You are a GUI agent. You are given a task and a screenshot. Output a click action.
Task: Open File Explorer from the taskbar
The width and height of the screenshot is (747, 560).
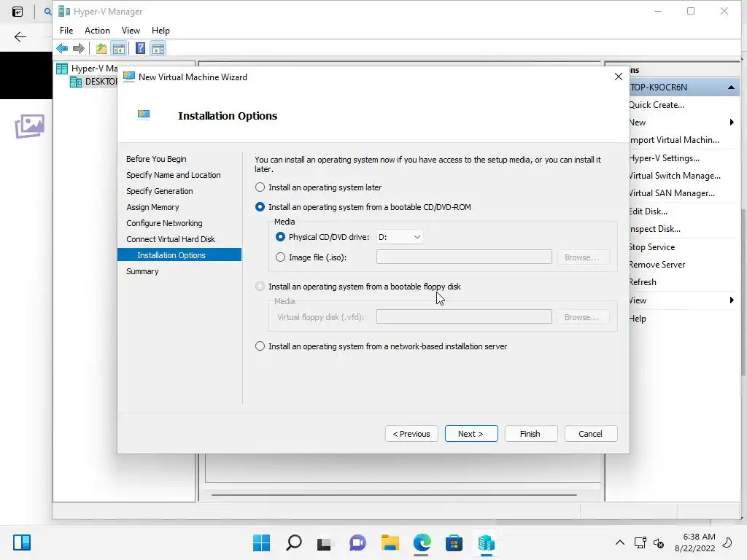(x=390, y=542)
